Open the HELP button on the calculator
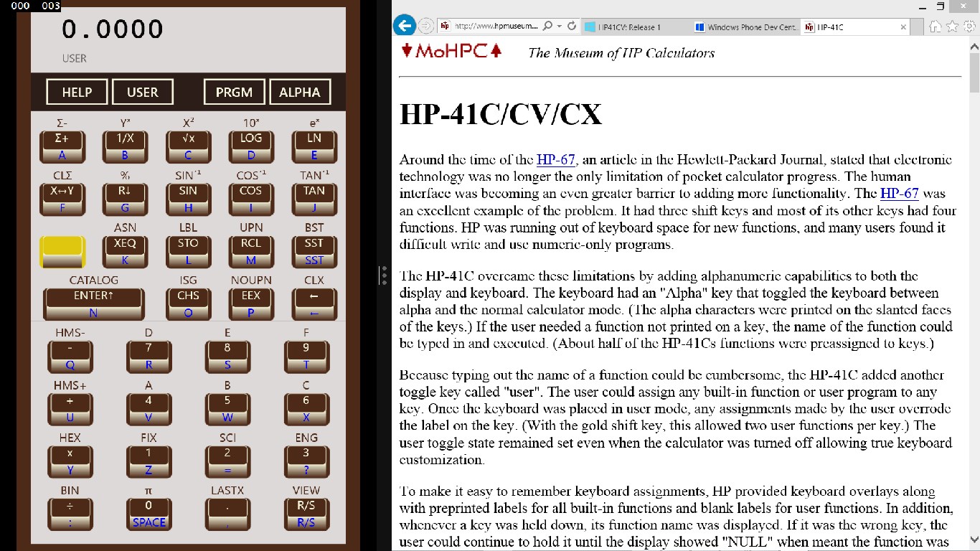980x551 pixels. click(x=77, y=92)
